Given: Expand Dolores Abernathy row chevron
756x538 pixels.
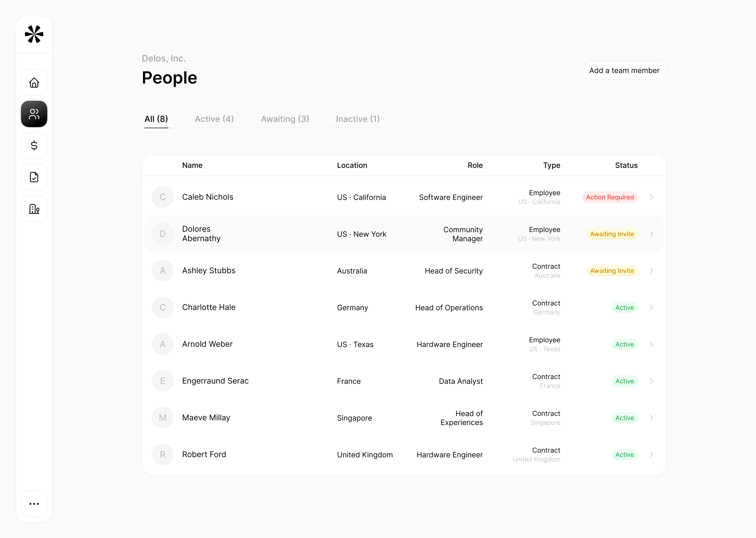Looking at the screenshot, I should click(x=651, y=234).
